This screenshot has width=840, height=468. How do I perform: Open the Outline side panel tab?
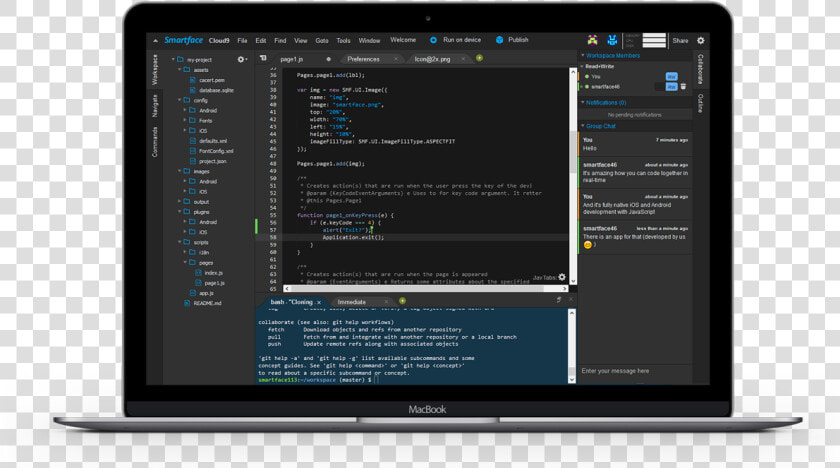click(x=700, y=103)
